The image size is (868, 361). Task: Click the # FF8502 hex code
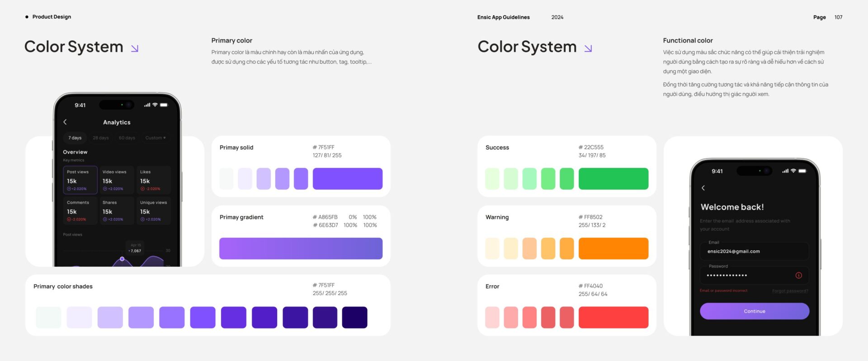(x=590, y=217)
